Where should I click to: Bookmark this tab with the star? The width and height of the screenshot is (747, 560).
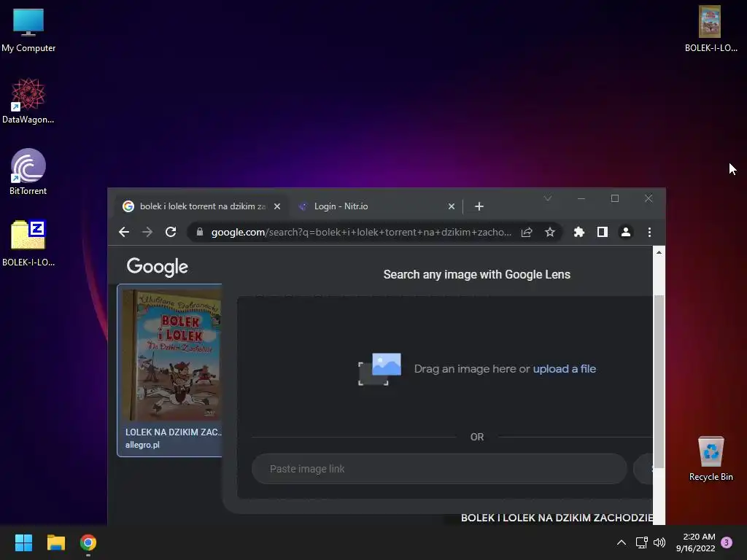tap(550, 232)
